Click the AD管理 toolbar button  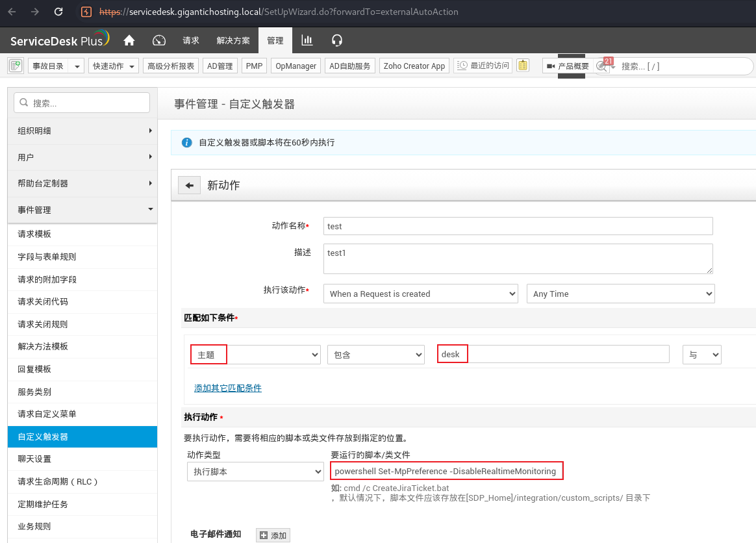pyautogui.click(x=220, y=66)
